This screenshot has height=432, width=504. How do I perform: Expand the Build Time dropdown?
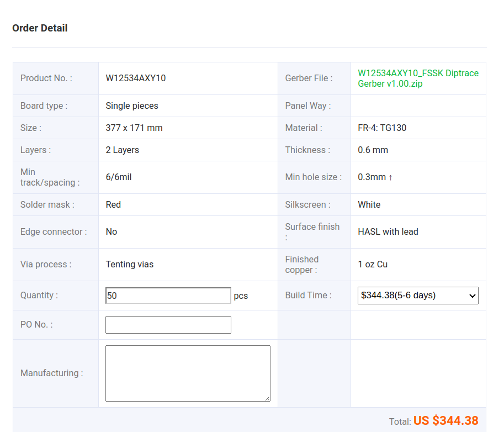click(418, 296)
